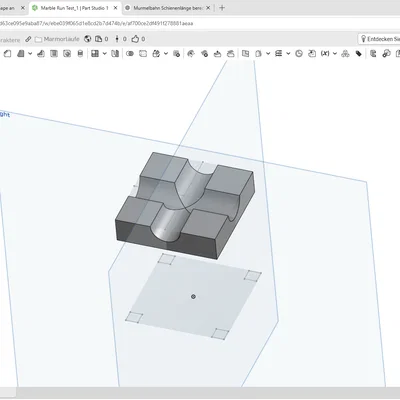Open the dropdown next to the Draft tool
The image size is (400, 400).
coord(30,53)
